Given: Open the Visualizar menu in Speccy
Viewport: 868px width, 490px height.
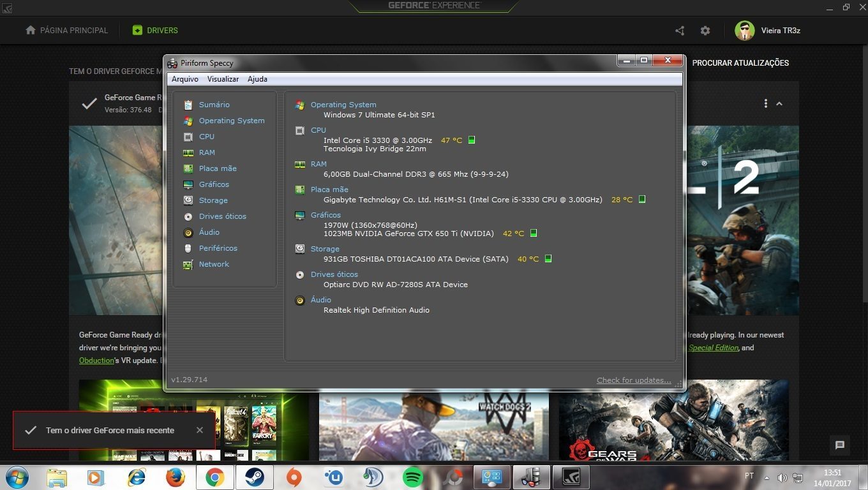Looking at the screenshot, I should pyautogui.click(x=223, y=79).
